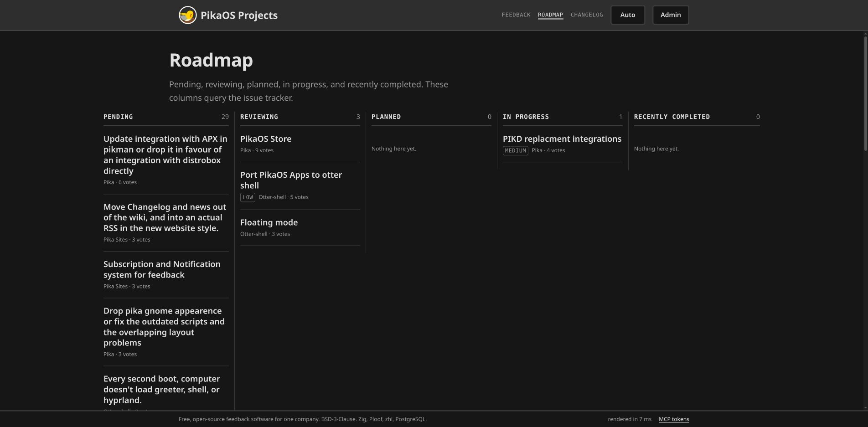This screenshot has width=868, height=427.
Task: Open the PikaOS Projects home title
Action: click(239, 15)
